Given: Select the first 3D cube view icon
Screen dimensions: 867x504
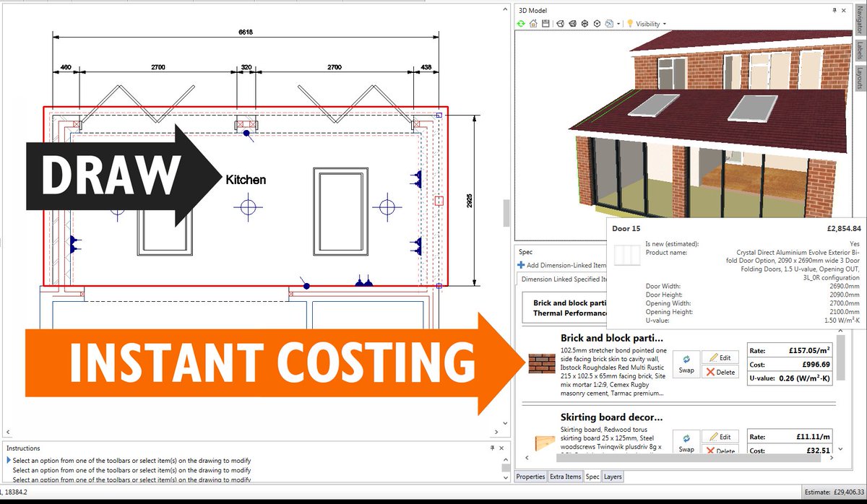Looking at the screenshot, I should pos(560,23).
